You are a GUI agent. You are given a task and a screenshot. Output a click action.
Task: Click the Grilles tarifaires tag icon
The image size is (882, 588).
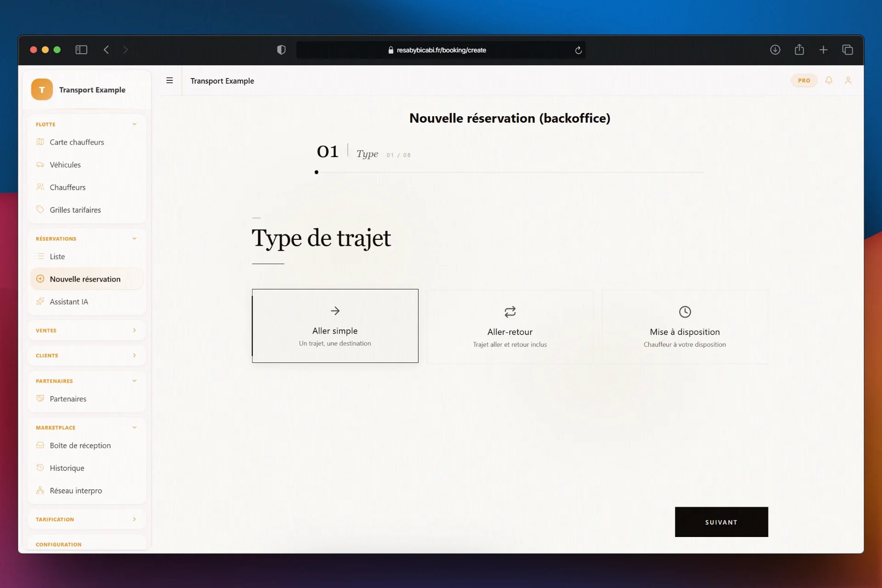point(40,209)
